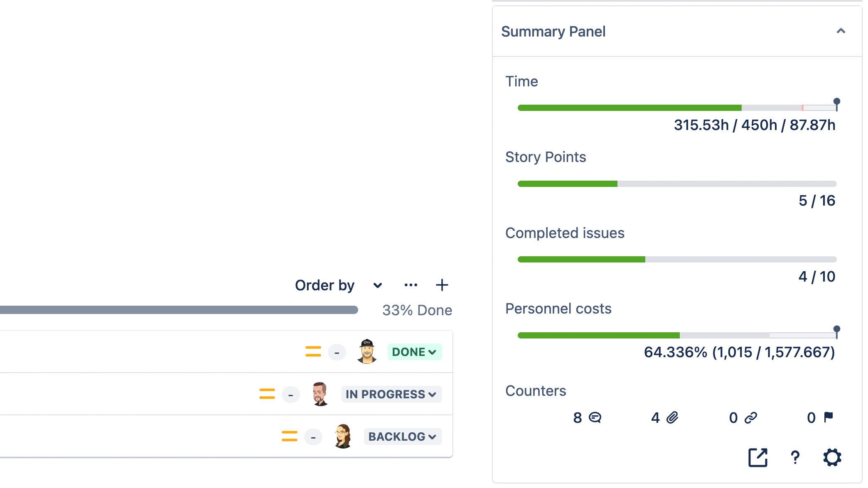The width and height of the screenshot is (868, 488).
Task: Click the linked issues counter icon
Action: (x=750, y=417)
